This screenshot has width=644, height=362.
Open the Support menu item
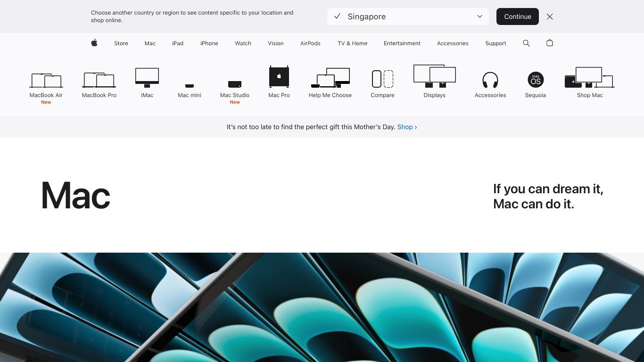click(496, 43)
